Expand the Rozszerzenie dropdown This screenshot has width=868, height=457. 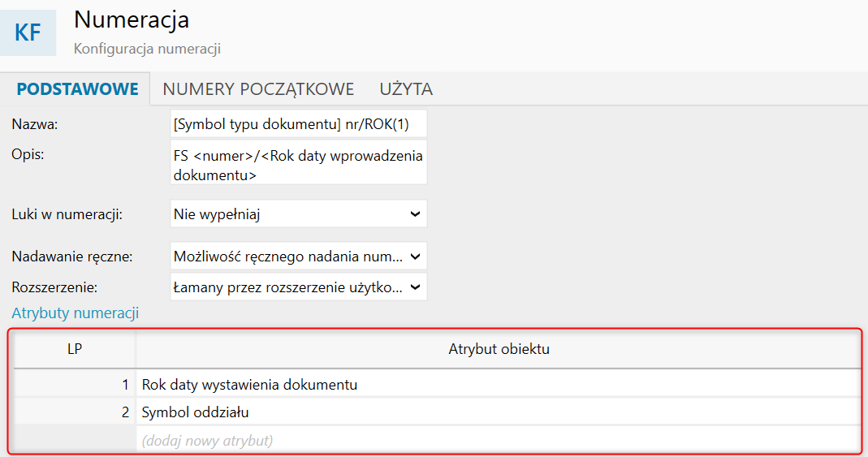pyautogui.click(x=298, y=287)
